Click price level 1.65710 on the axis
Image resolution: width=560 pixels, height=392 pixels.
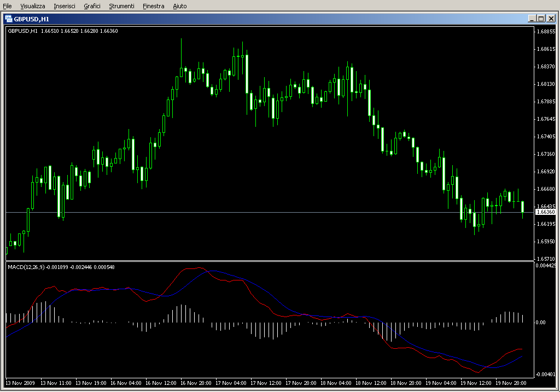[x=546, y=259]
